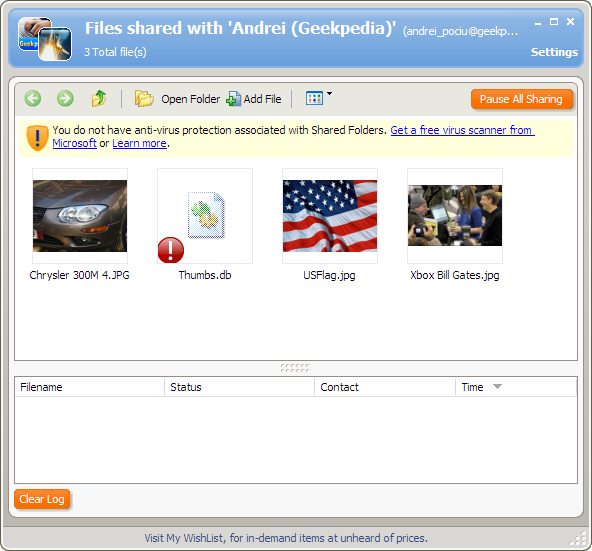Close the shared files window
The width and height of the screenshot is (592, 551).
pyautogui.click(x=570, y=22)
